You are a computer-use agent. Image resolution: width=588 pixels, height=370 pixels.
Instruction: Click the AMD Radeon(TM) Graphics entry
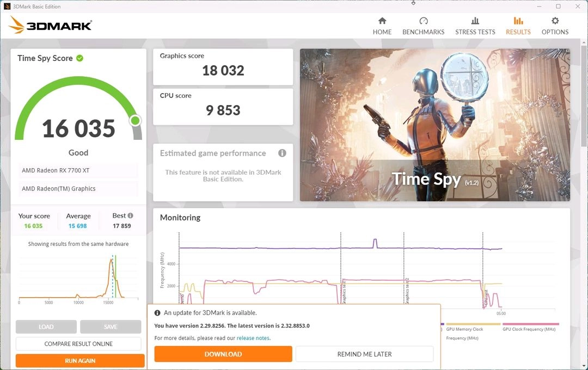point(78,189)
